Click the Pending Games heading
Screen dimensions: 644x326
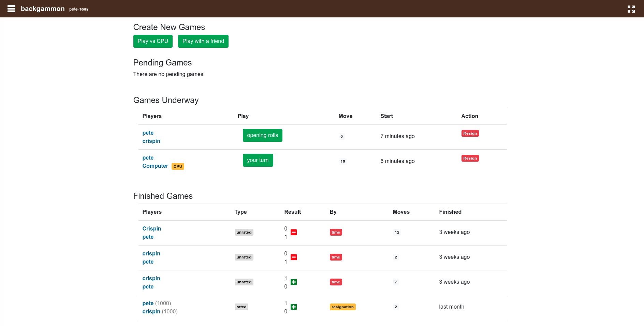click(x=162, y=63)
